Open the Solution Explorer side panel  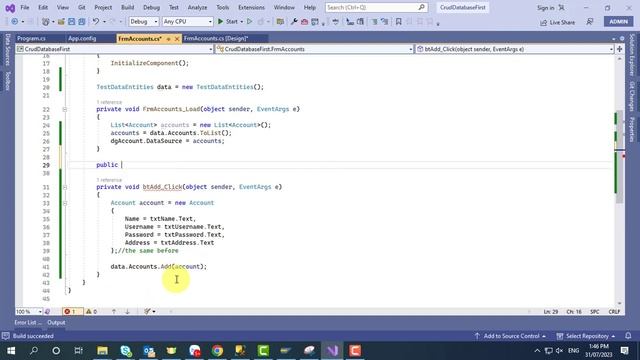pos(632,54)
